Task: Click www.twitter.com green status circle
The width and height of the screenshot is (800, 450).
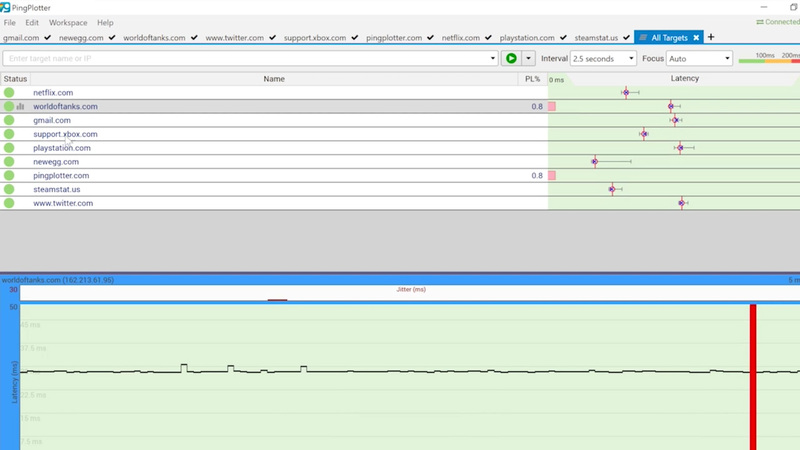Action: pos(9,203)
